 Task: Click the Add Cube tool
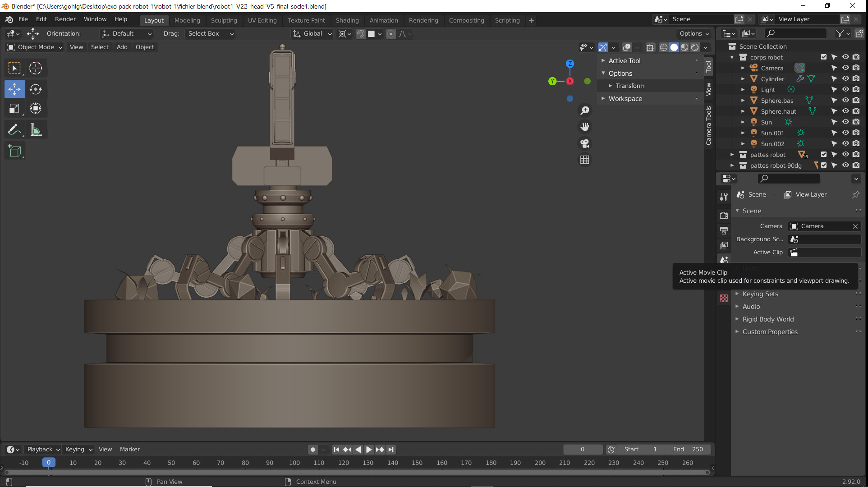[14, 151]
